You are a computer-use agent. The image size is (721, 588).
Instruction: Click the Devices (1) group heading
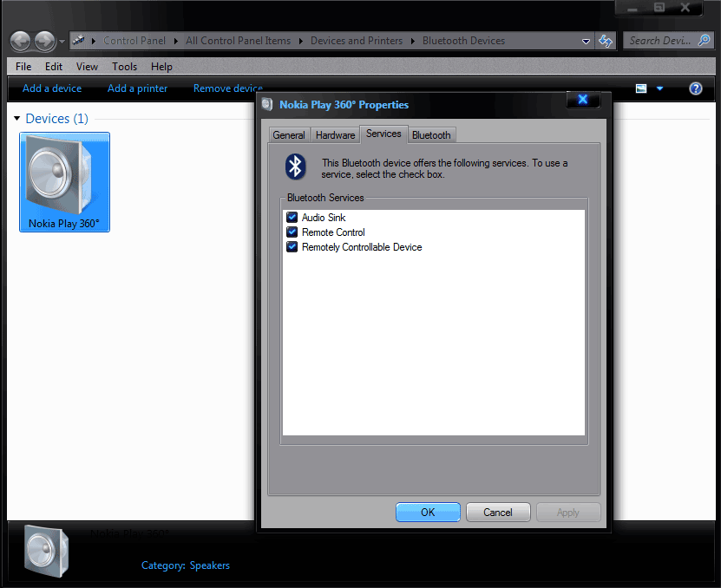point(56,119)
